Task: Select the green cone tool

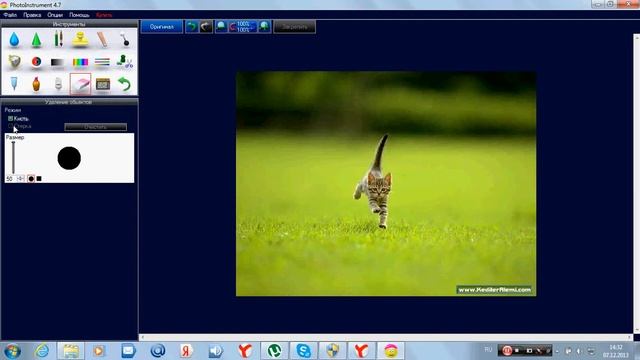Action: (36, 40)
